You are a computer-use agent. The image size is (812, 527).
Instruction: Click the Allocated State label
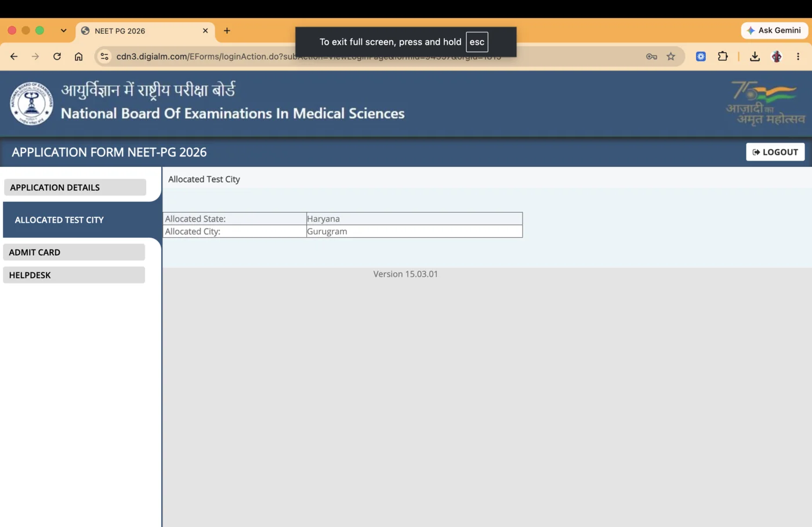coord(195,219)
